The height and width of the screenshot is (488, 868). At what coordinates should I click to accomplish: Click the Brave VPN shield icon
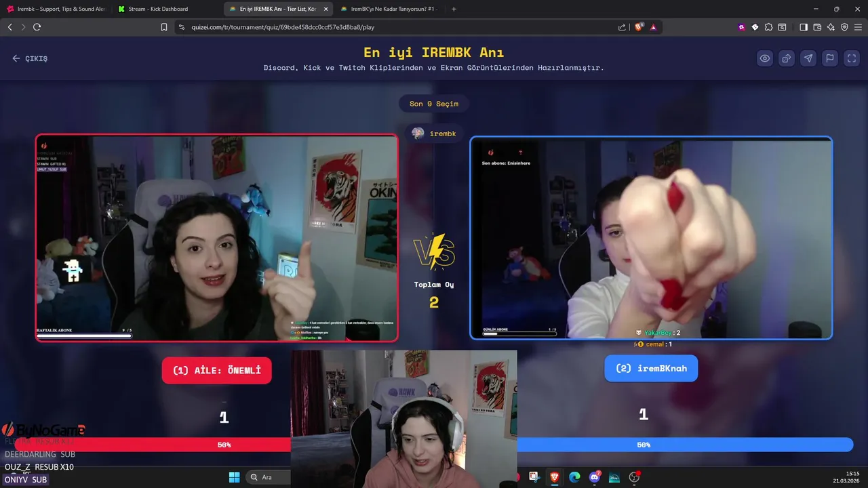(x=844, y=27)
